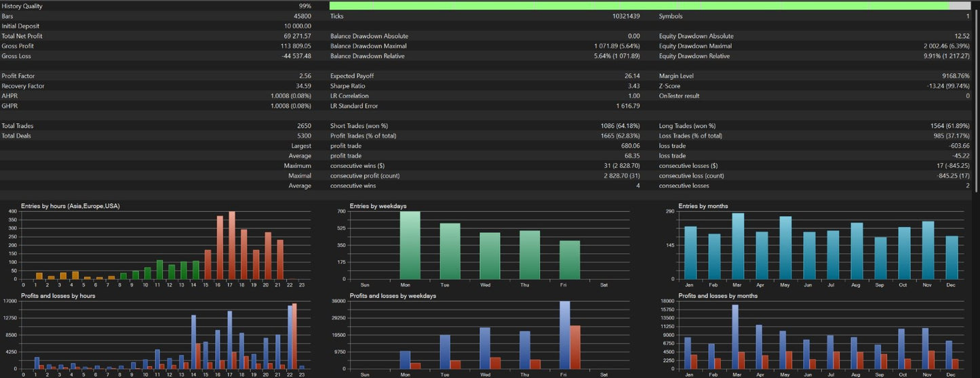Click Friday's red loss bar in weekdays chart
Viewport: 980px width, 378px height.
pyautogui.click(x=575, y=348)
